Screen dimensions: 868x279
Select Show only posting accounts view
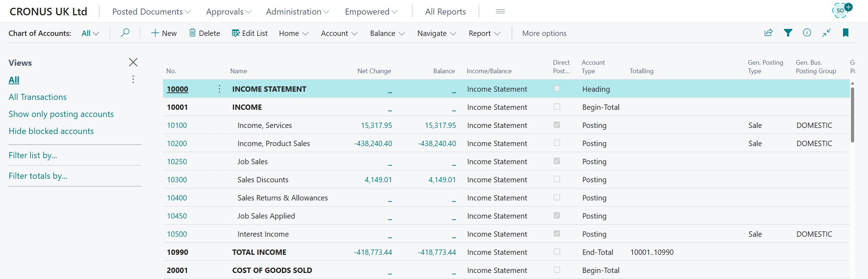[61, 114]
